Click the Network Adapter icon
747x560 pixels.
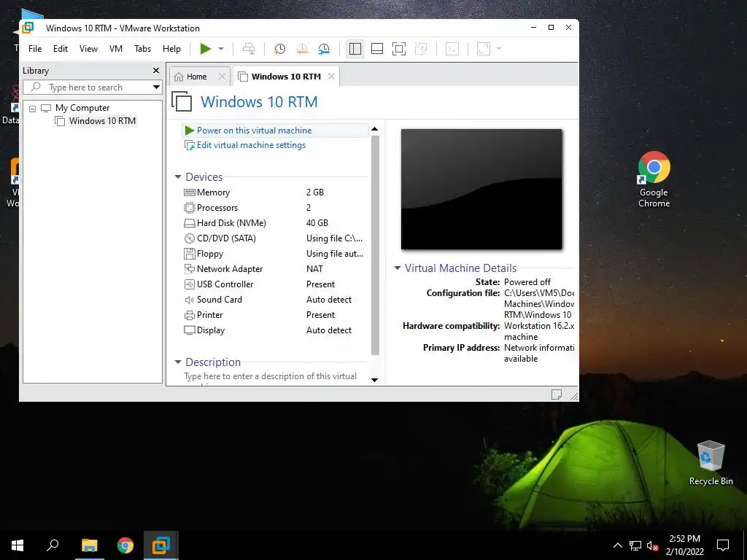(x=190, y=269)
